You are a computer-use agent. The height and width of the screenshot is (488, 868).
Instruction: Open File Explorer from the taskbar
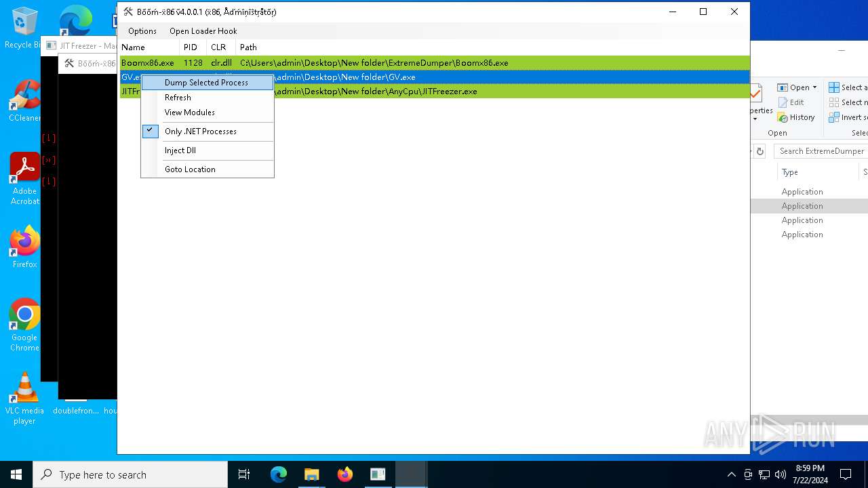click(x=311, y=474)
